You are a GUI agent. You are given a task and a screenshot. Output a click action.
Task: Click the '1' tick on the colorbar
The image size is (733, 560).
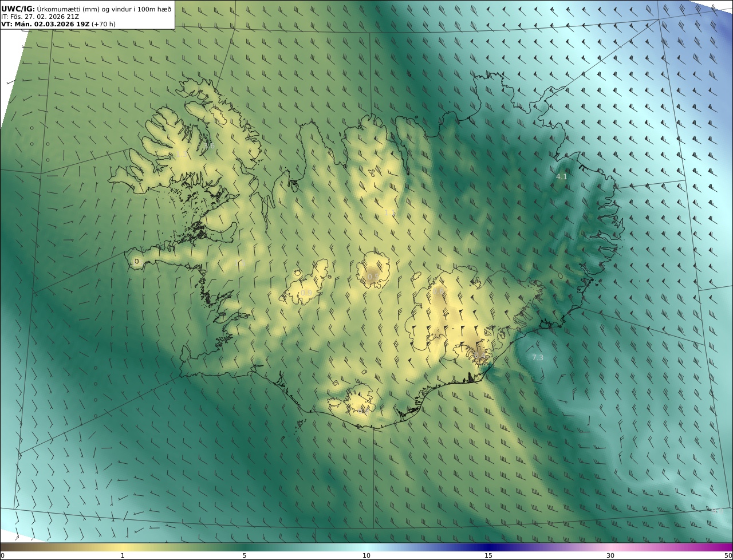tap(123, 555)
